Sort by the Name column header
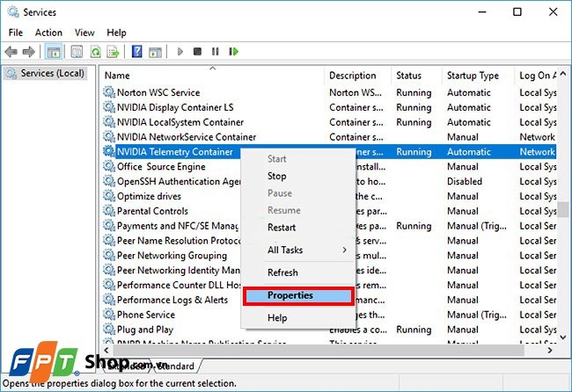This screenshot has width=572, height=392. click(x=211, y=76)
